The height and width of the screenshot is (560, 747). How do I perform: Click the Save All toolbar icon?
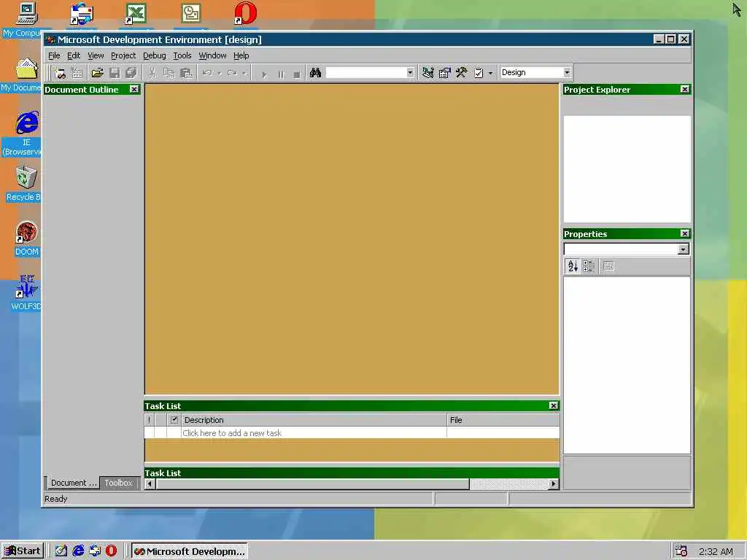point(131,73)
